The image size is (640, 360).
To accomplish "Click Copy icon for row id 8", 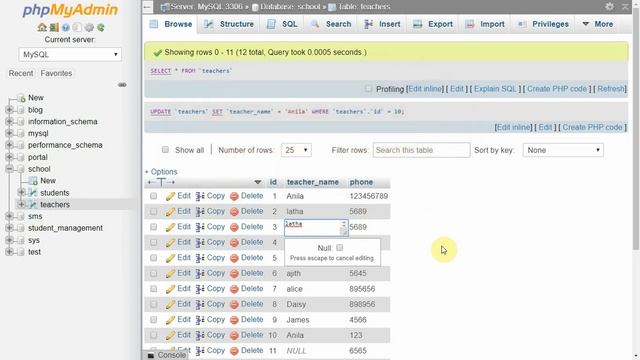I will tap(200, 304).
